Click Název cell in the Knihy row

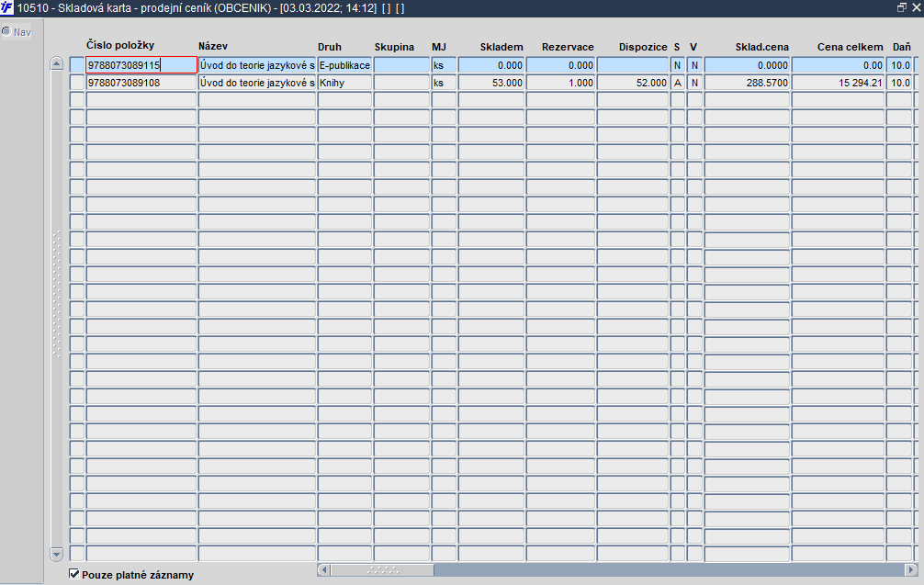point(257,83)
